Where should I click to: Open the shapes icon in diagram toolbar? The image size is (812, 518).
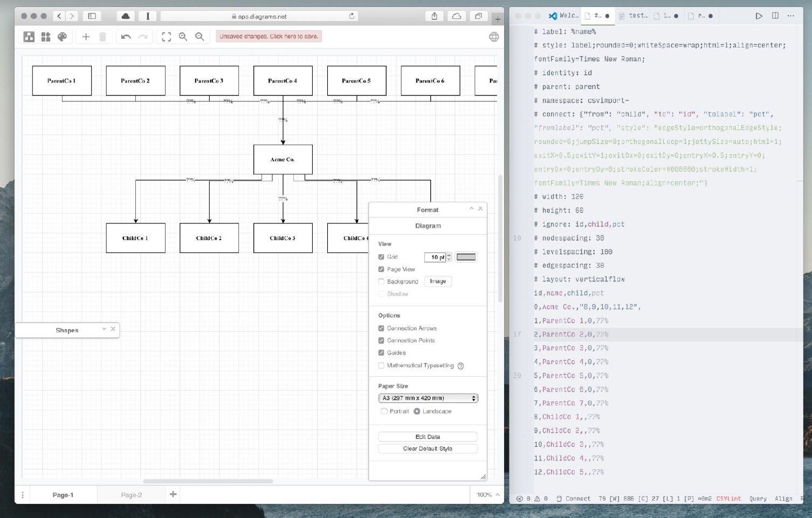(x=46, y=37)
